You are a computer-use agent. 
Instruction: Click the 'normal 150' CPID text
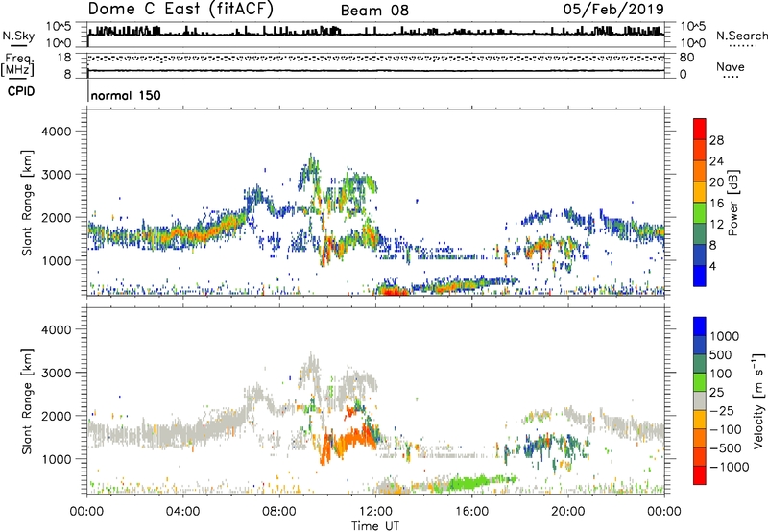126,95
